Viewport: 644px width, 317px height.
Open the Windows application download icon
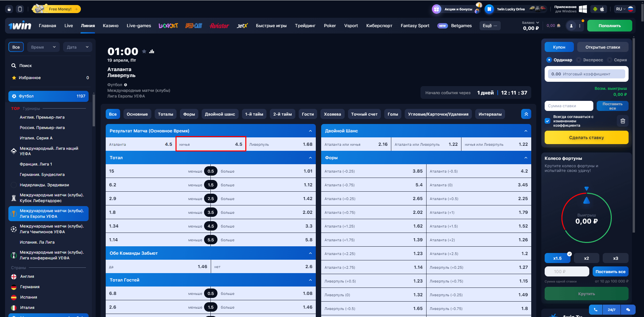[x=583, y=9]
